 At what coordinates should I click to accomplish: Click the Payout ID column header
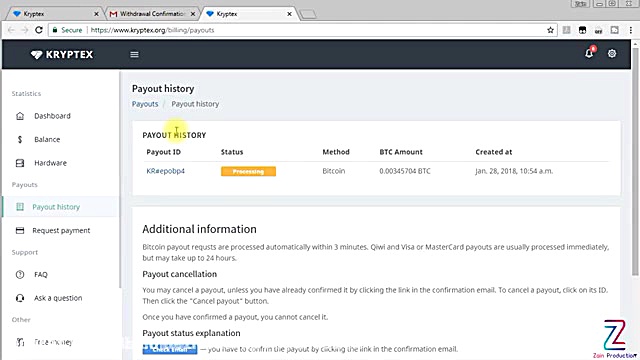[x=163, y=152]
